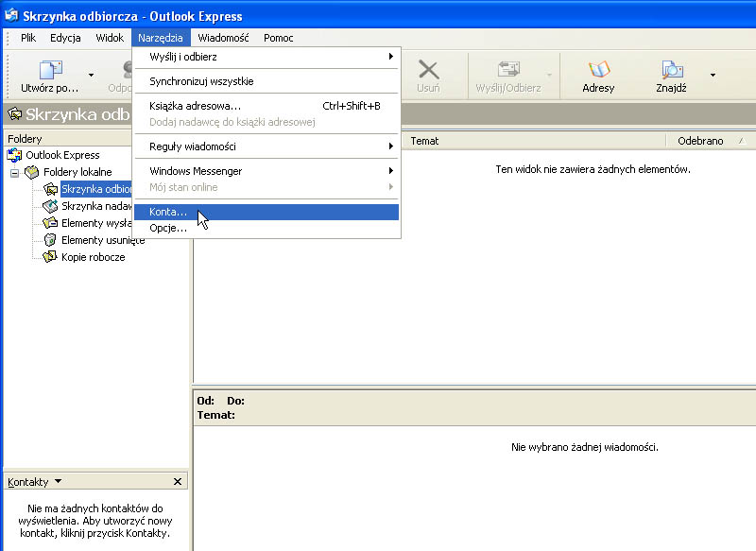Open the Wiadomość menu
This screenshot has height=551, width=756.
click(223, 38)
